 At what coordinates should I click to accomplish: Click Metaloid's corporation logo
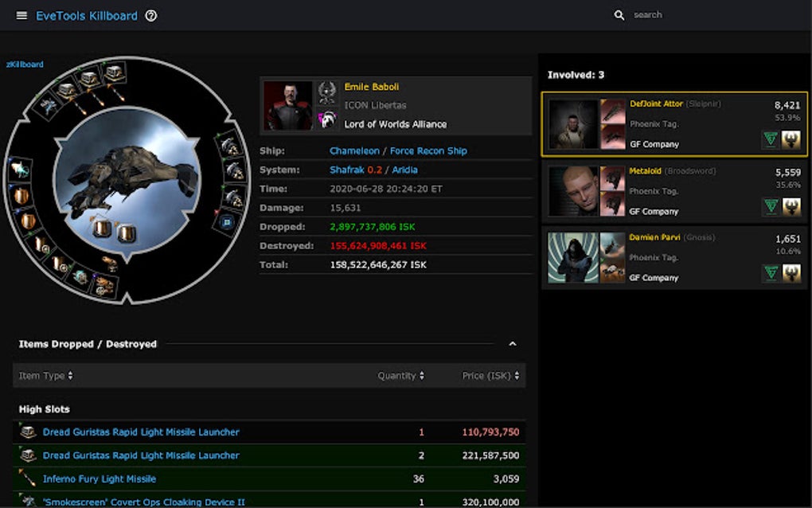click(771, 206)
